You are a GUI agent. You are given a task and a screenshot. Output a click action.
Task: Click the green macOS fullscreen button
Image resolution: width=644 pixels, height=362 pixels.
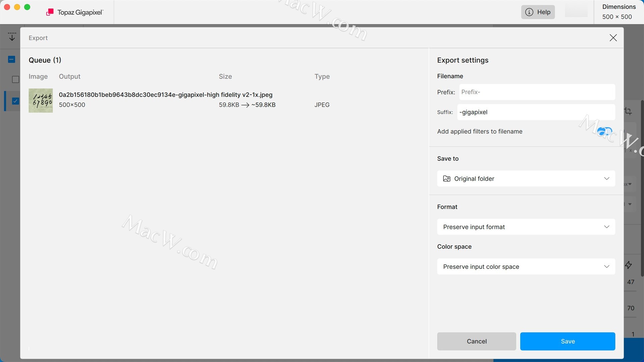pyautogui.click(x=28, y=7)
